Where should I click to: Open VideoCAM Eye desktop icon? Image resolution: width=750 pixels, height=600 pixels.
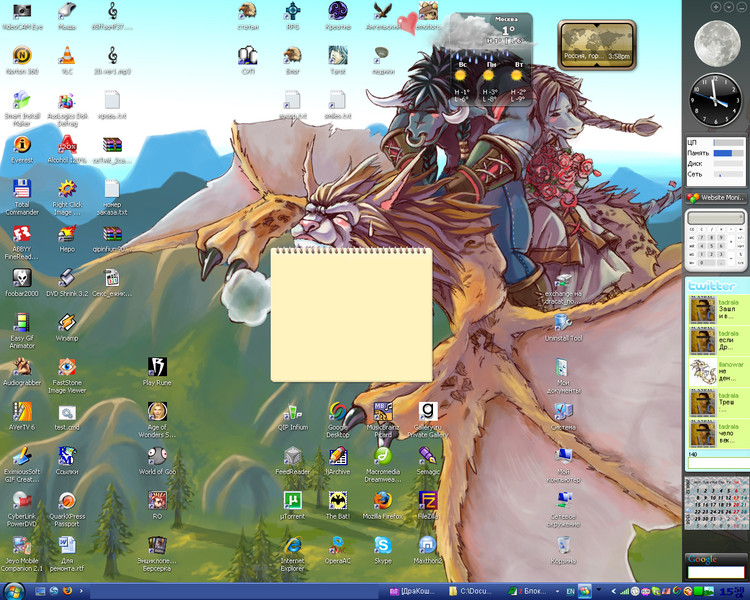pyautogui.click(x=22, y=16)
